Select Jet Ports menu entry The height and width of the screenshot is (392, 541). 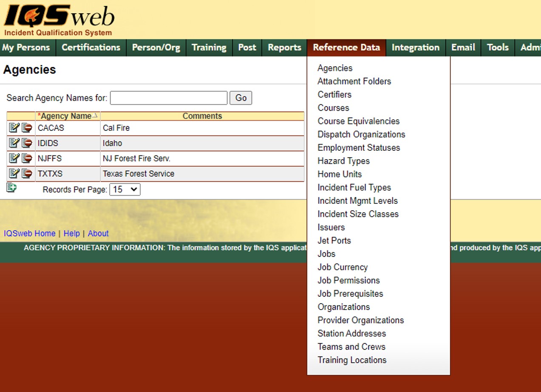point(334,240)
